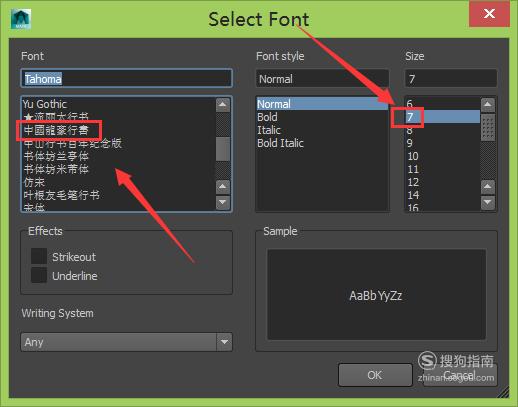Close the Select Font dialog
Image resolution: width=518 pixels, height=407 pixels.
point(489,14)
